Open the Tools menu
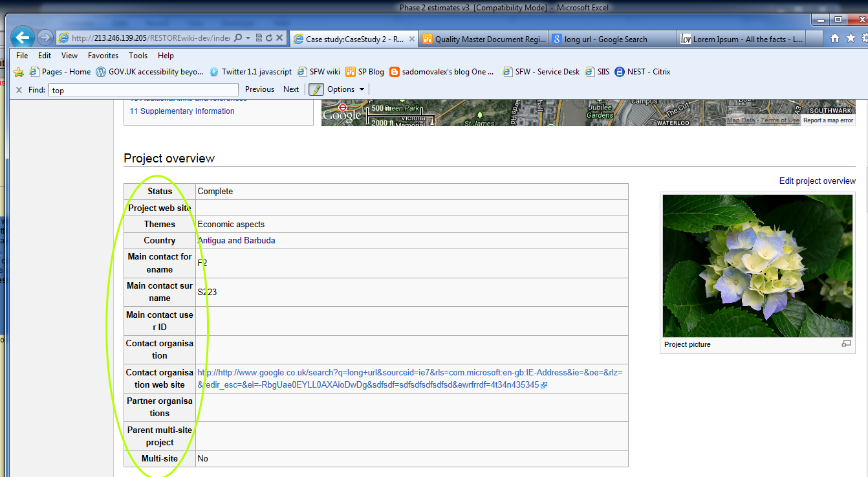The height and width of the screenshot is (477, 868). point(138,56)
